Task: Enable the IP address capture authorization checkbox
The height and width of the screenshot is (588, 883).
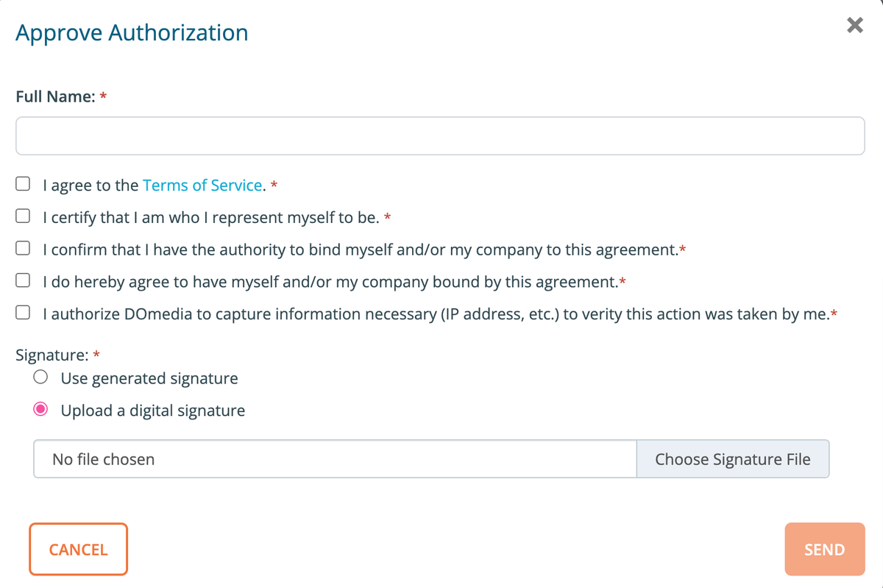Action: click(x=22, y=312)
